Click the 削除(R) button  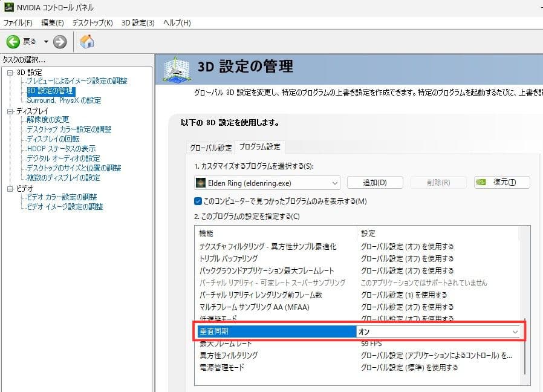point(438,182)
